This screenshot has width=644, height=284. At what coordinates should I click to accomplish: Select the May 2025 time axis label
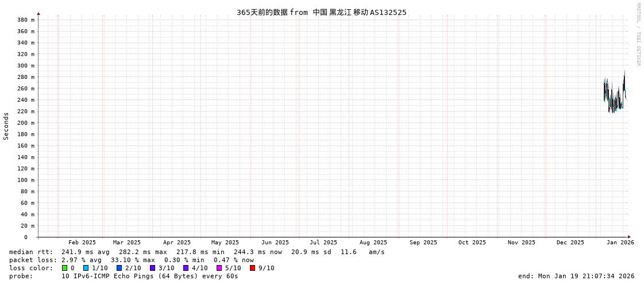point(225,243)
